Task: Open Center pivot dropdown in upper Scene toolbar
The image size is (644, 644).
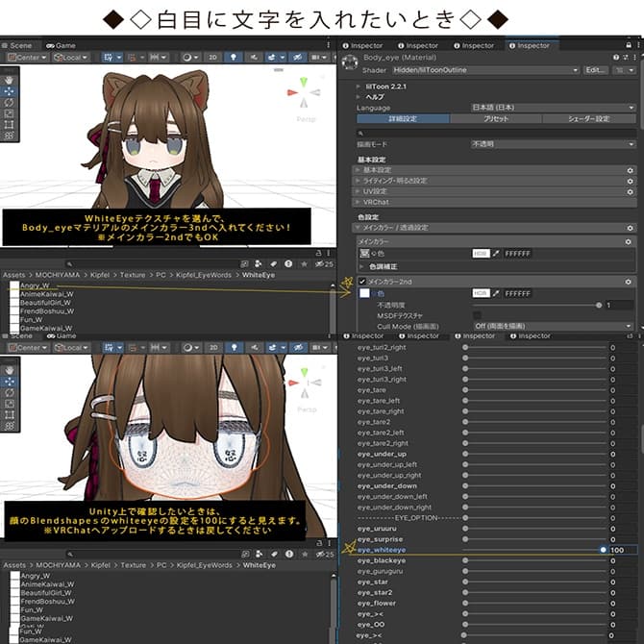Action: 27,57
